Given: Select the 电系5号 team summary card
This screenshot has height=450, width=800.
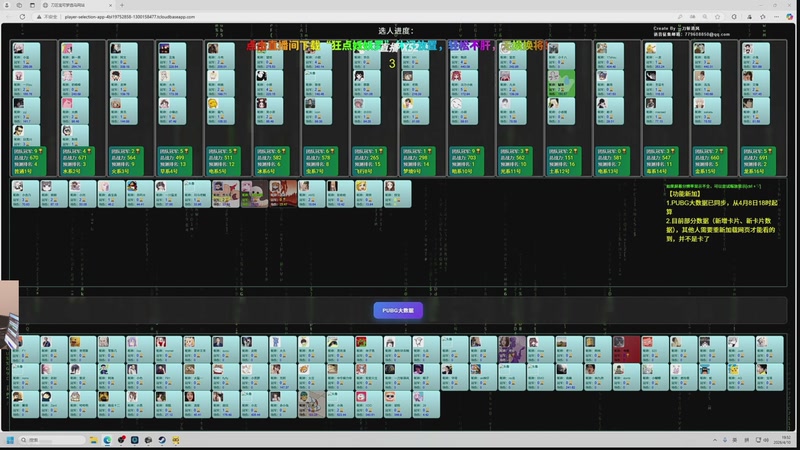Looking at the screenshot, I should coord(223,161).
